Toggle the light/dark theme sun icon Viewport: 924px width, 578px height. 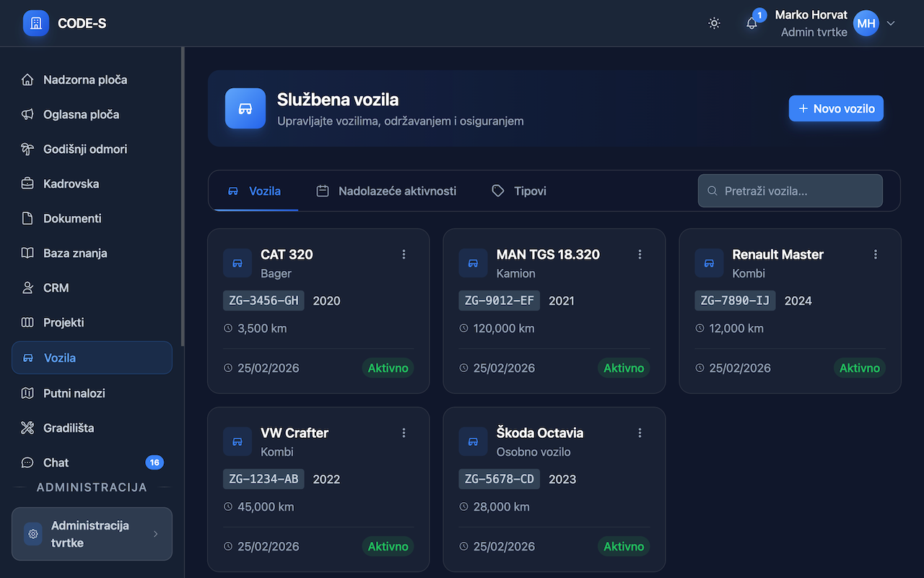coord(714,23)
